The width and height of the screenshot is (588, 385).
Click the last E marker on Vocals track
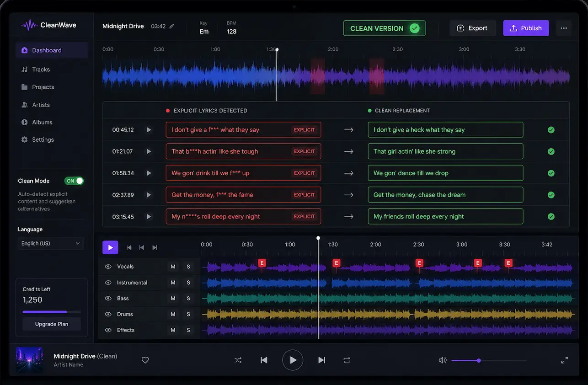508,263
